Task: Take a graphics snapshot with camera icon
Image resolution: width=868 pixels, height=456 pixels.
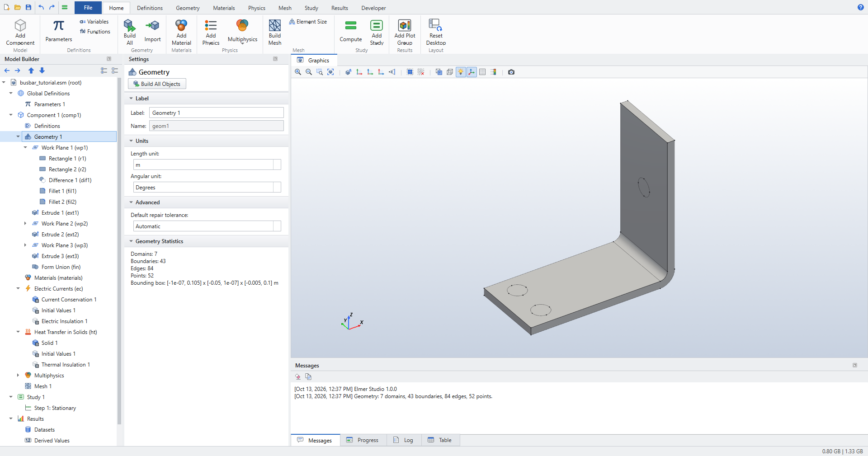Action: [511, 72]
